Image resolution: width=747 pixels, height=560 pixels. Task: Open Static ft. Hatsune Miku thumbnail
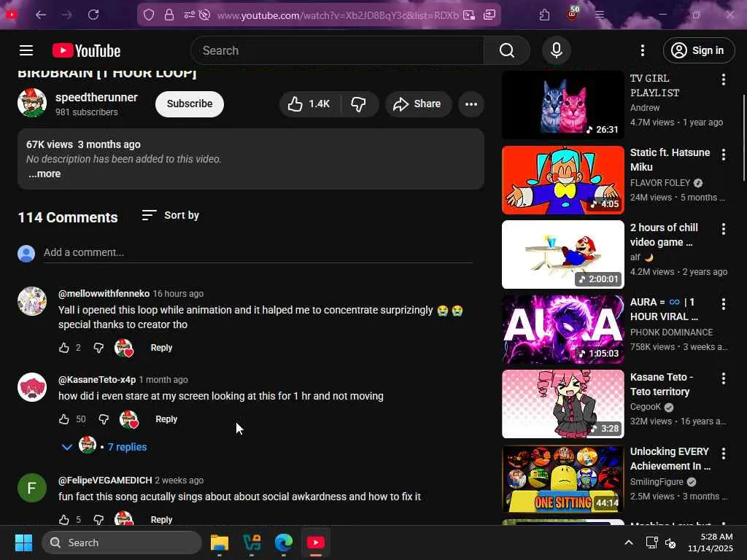tap(562, 180)
